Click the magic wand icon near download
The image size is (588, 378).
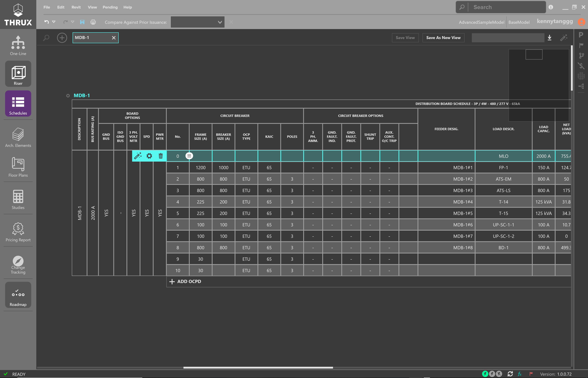point(564,38)
